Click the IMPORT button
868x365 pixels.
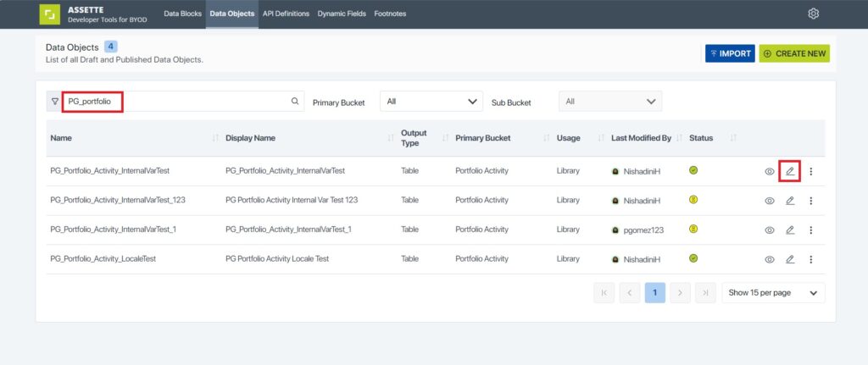(x=730, y=53)
